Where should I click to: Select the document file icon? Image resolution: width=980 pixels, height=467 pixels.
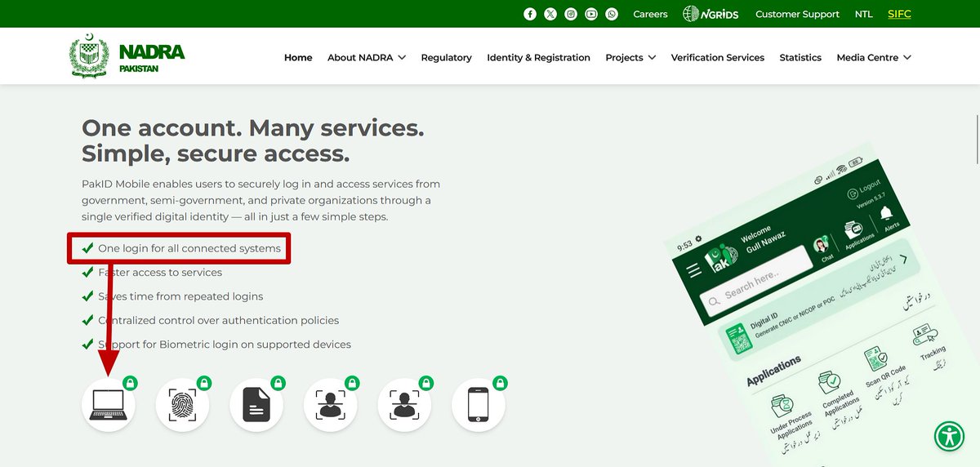pyautogui.click(x=256, y=405)
